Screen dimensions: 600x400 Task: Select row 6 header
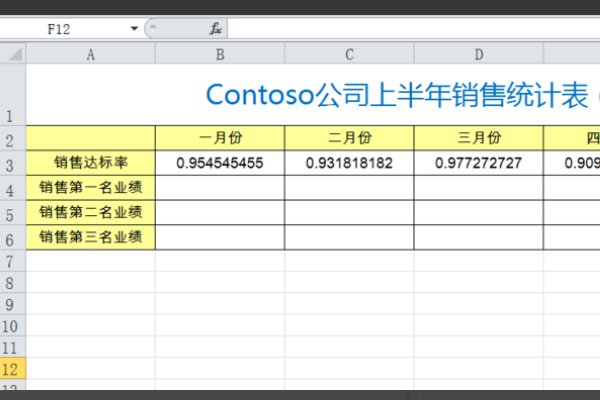[x=13, y=237]
